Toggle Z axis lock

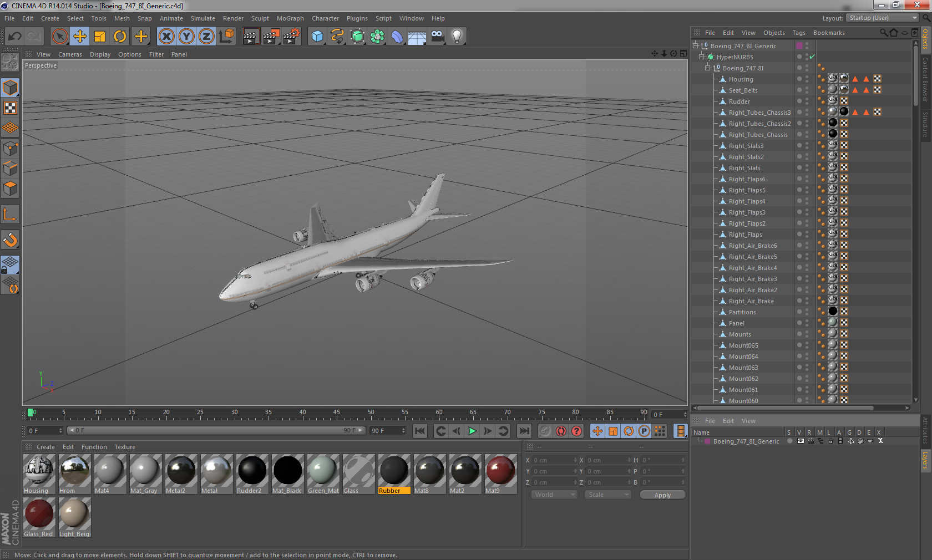(206, 37)
